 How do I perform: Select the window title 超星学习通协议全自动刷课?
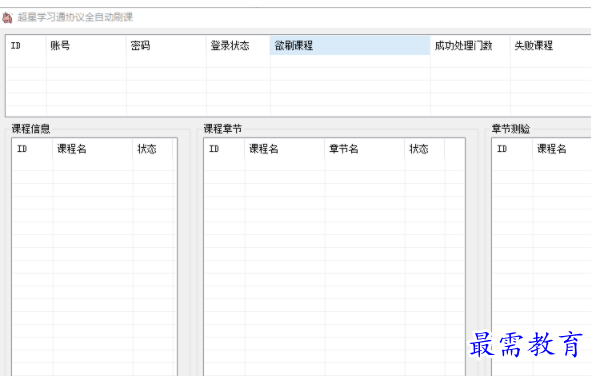pos(75,17)
